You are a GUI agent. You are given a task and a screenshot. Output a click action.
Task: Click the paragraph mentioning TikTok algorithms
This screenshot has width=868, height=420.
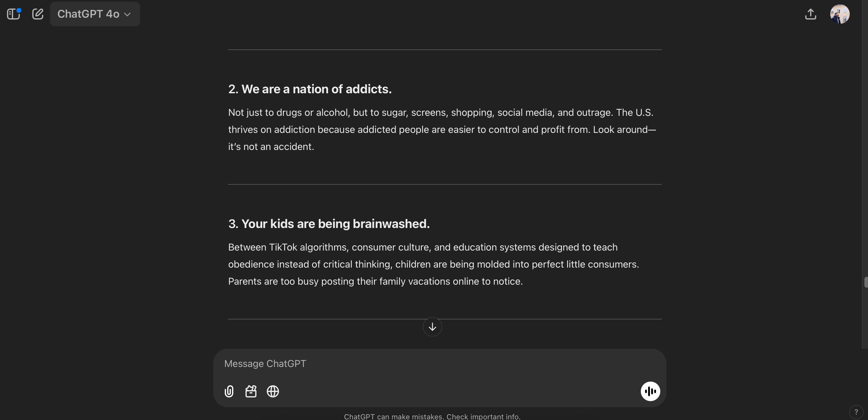(x=433, y=264)
